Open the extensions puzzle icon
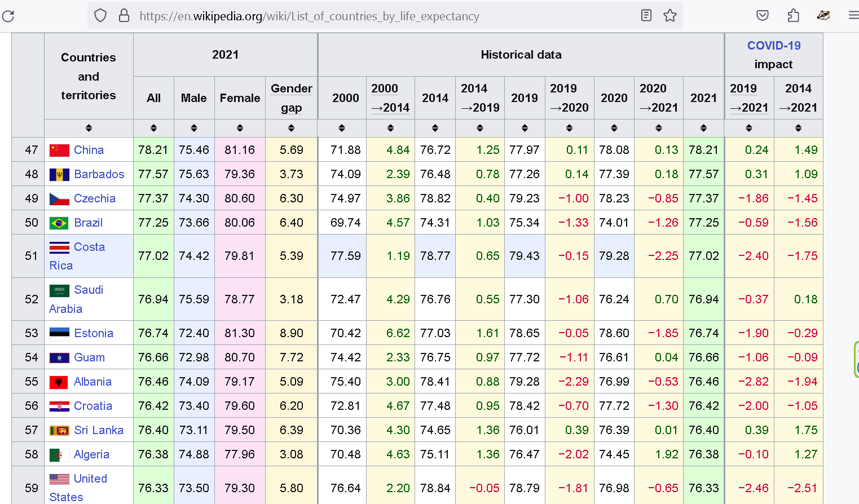The image size is (859, 504). (794, 16)
